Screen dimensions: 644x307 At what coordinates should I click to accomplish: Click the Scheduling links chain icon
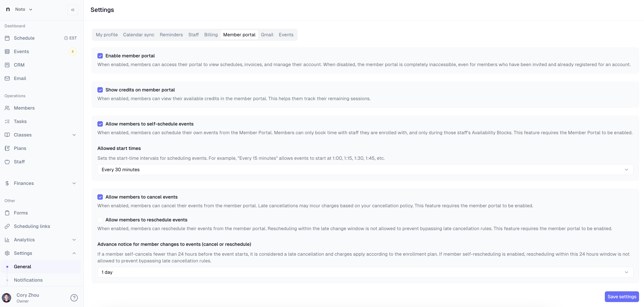tap(7, 226)
